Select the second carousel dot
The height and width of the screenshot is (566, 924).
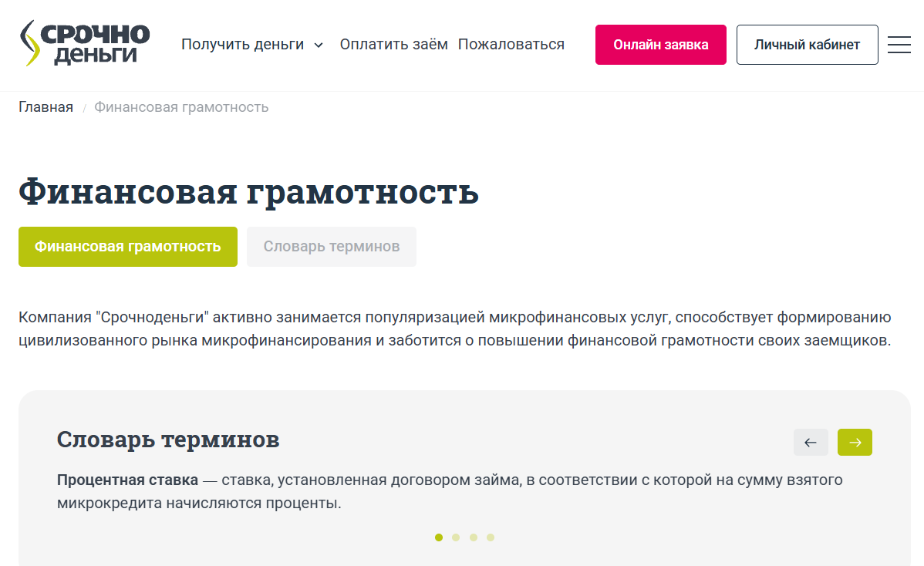tap(456, 537)
